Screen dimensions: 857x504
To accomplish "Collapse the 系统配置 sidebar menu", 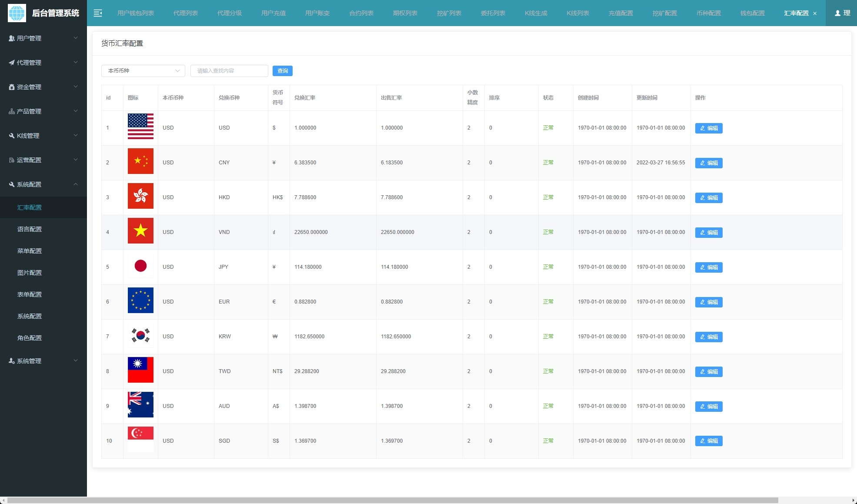I will [x=43, y=184].
